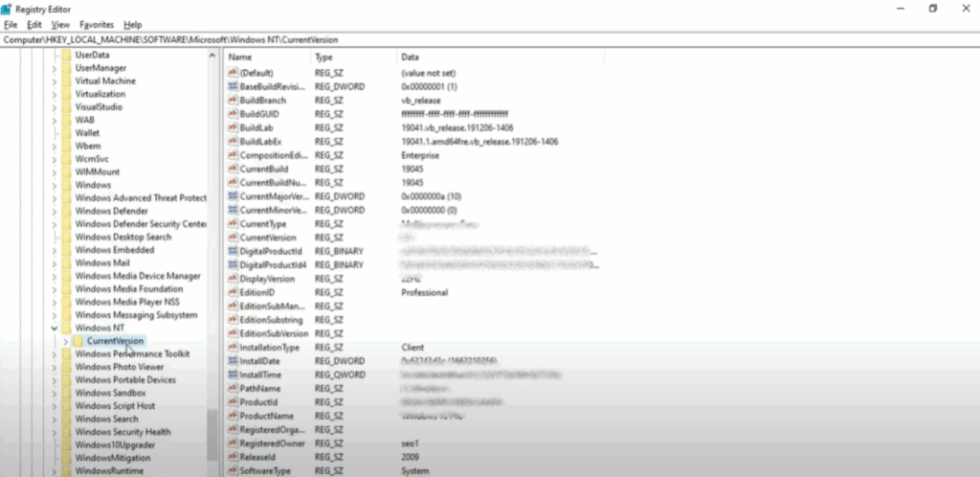
Task: Click the BuildLabEx string value icon
Action: [234, 142]
